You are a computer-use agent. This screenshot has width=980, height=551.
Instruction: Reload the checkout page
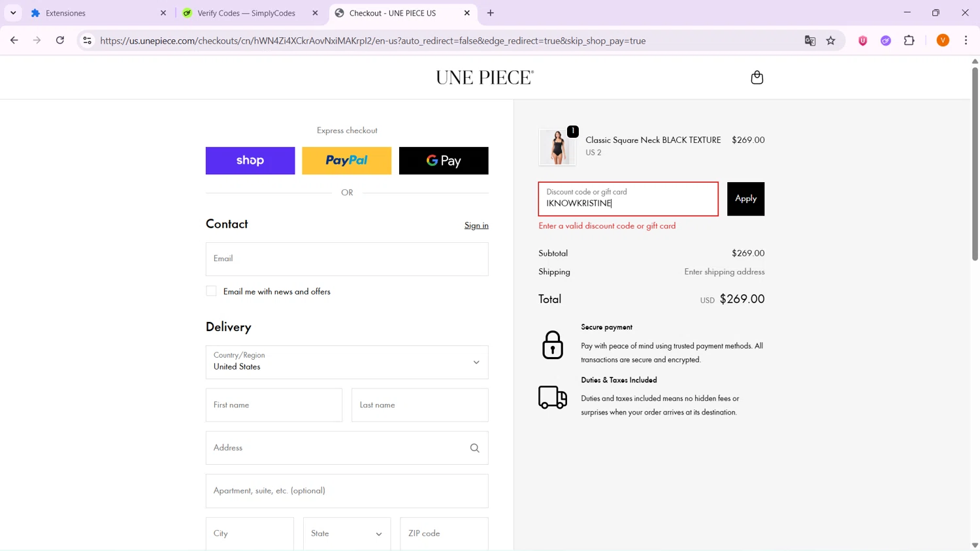point(60,40)
